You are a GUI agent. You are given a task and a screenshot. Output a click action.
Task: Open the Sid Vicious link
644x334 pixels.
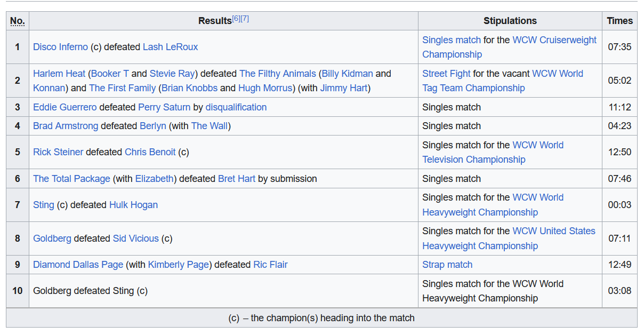135,238
